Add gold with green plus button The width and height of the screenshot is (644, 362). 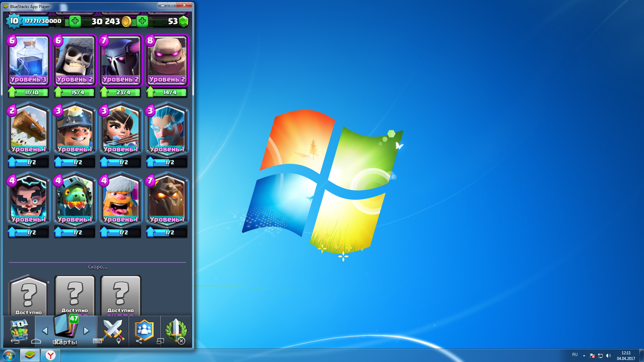(x=75, y=21)
